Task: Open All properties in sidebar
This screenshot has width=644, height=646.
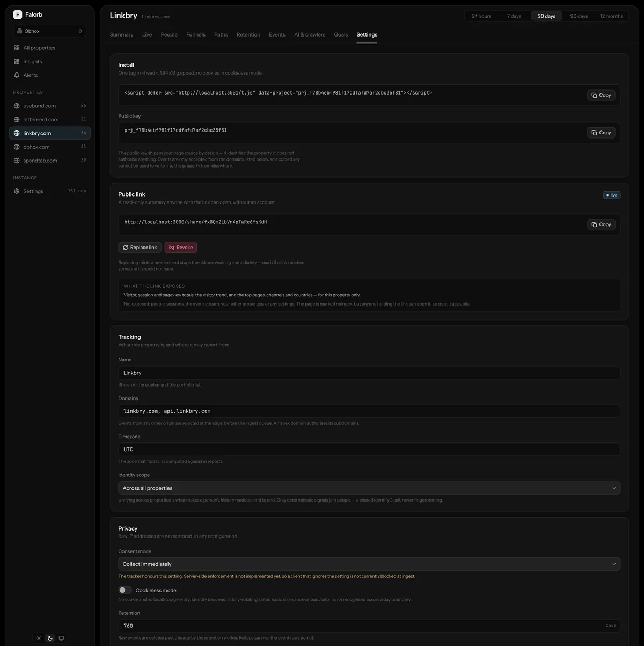Action: [x=50, y=48]
